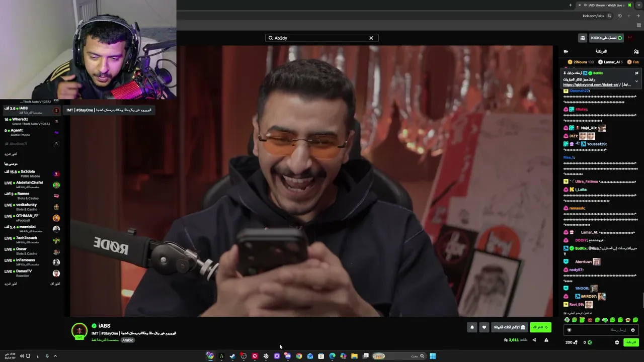Open the qbbeyond.com ticket link
The width and height of the screenshot is (644, 362).
click(x=591, y=85)
